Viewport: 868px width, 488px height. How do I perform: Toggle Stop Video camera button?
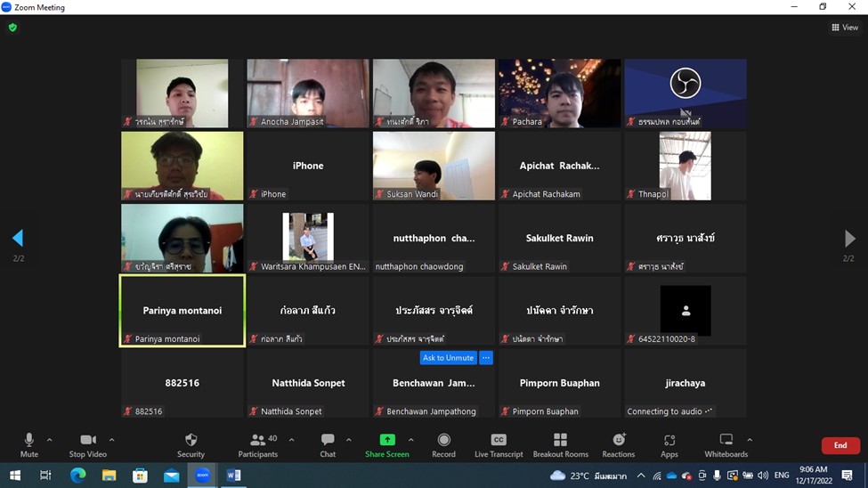pos(88,445)
